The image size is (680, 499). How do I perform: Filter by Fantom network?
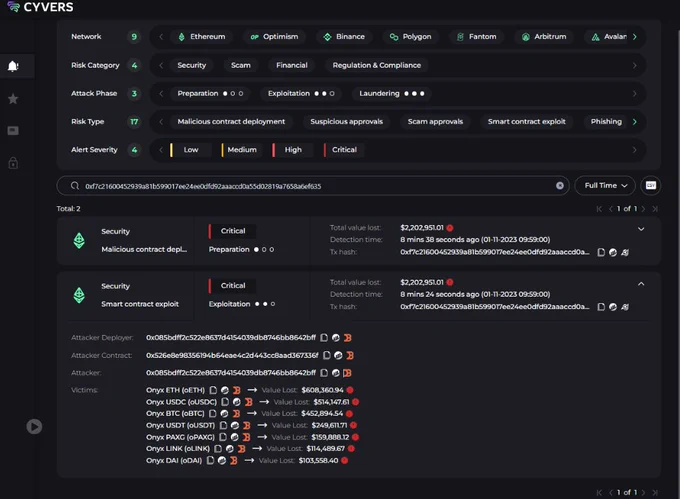point(476,37)
